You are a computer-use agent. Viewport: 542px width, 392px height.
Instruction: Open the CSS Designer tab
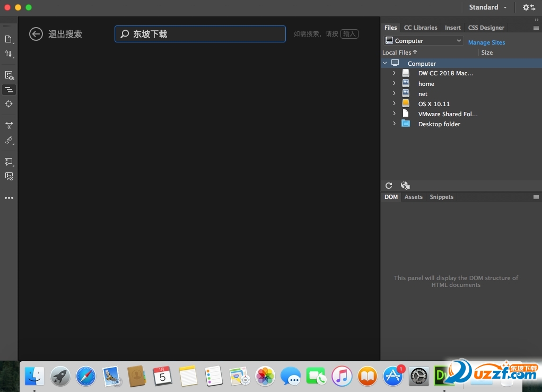pyautogui.click(x=486, y=28)
